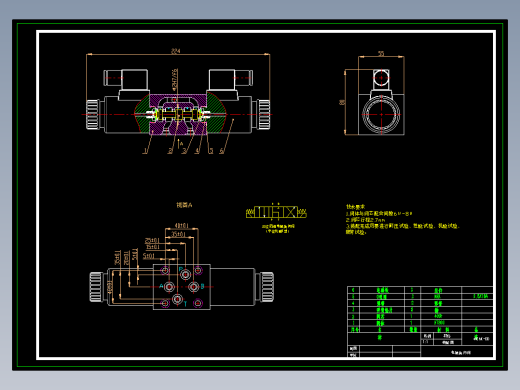
Task: Click the parts list row numbered 1
Action: click(420, 323)
